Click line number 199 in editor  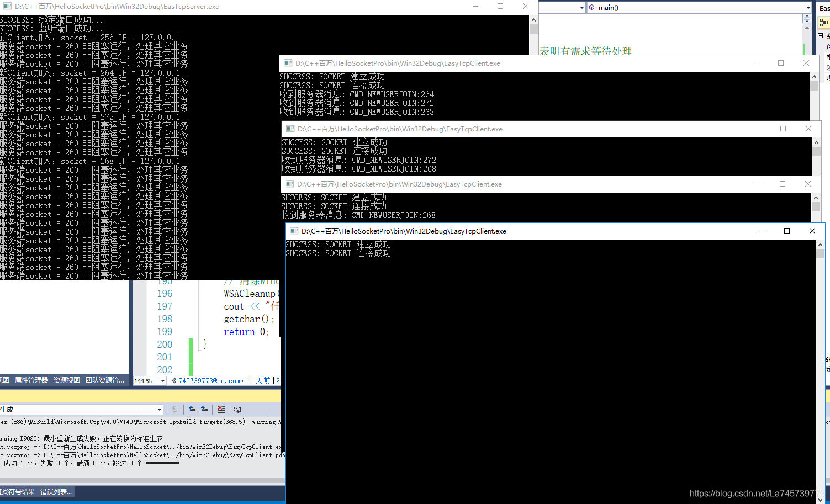(165, 332)
